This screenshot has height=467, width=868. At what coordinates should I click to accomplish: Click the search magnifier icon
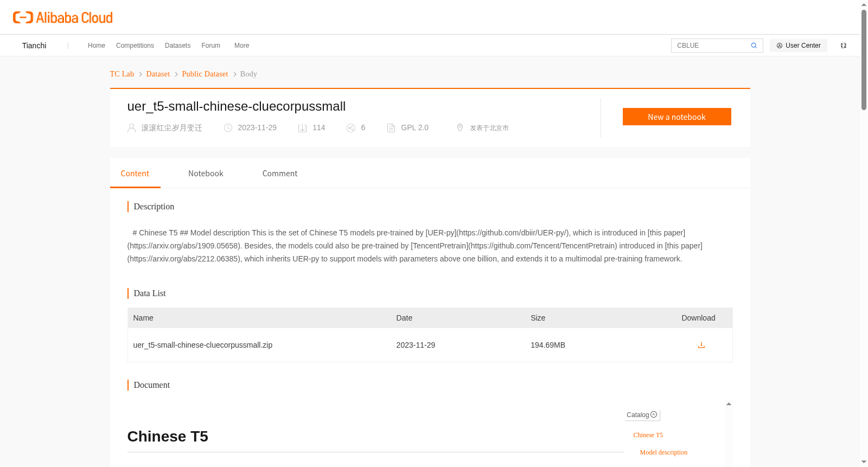pos(754,46)
